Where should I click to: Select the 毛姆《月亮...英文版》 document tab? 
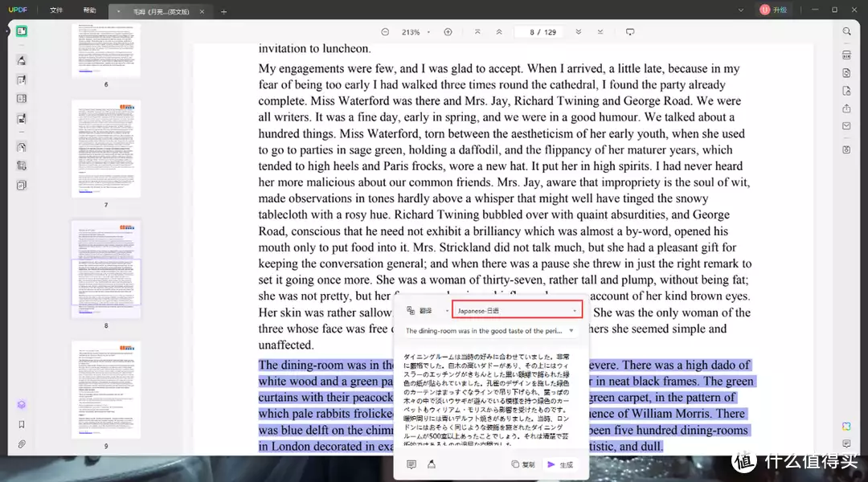(x=159, y=11)
